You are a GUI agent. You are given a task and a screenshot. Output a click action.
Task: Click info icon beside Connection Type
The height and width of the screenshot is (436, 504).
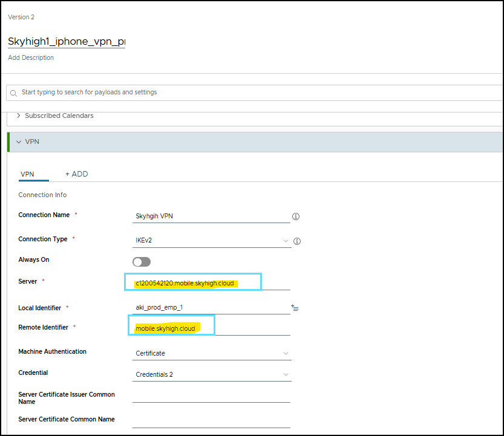point(297,241)
